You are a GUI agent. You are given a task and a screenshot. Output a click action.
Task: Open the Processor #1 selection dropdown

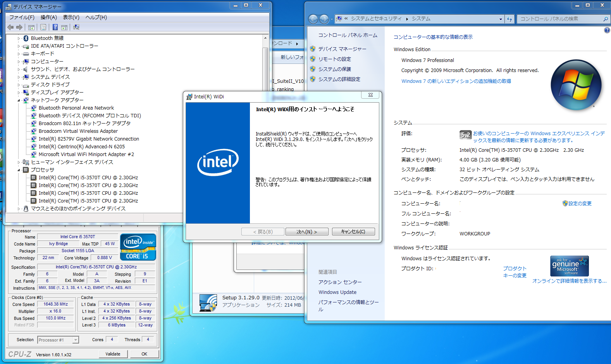point(76,340)
